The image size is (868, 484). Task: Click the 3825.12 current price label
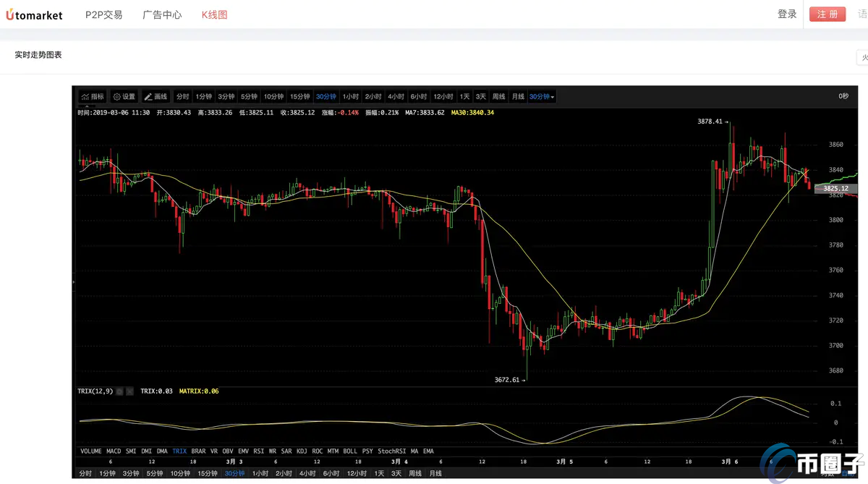click(835, 188)
